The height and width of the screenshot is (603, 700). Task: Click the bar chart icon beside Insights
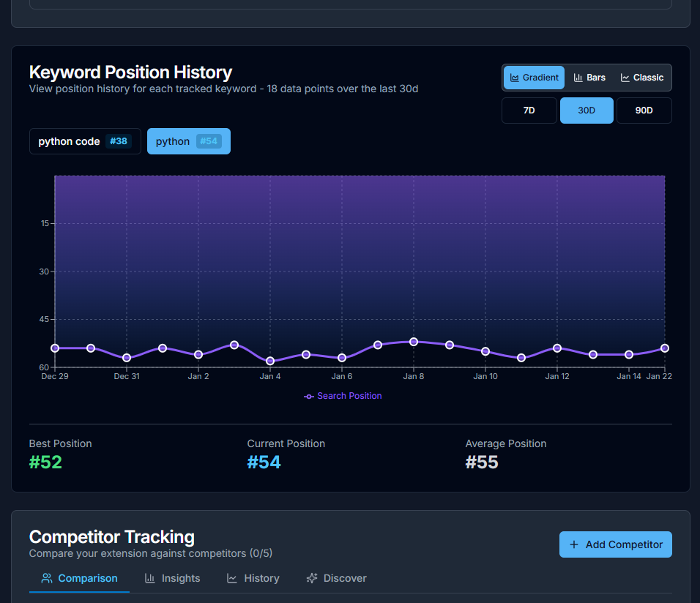(150, 578)
